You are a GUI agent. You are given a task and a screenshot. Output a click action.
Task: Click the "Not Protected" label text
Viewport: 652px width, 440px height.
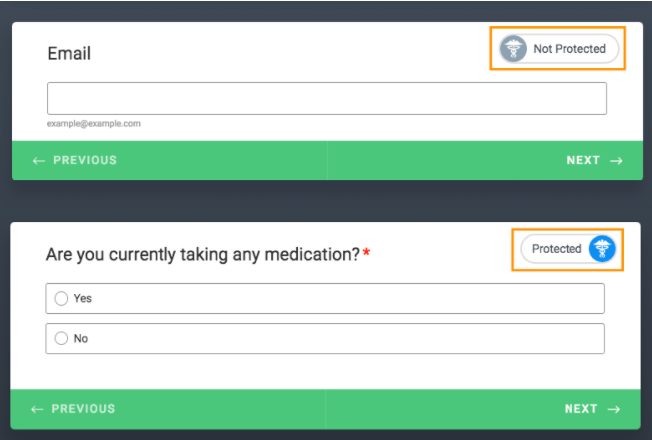click(x=569, y=48)
